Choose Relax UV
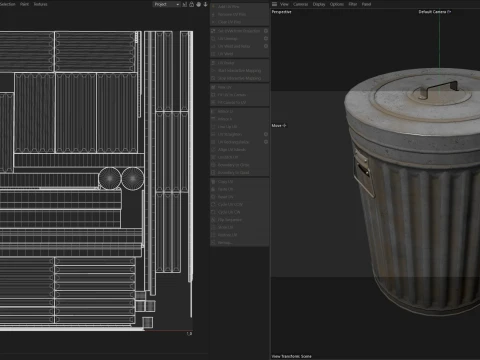Screen dimensions: 480x360 pos(240,87)
